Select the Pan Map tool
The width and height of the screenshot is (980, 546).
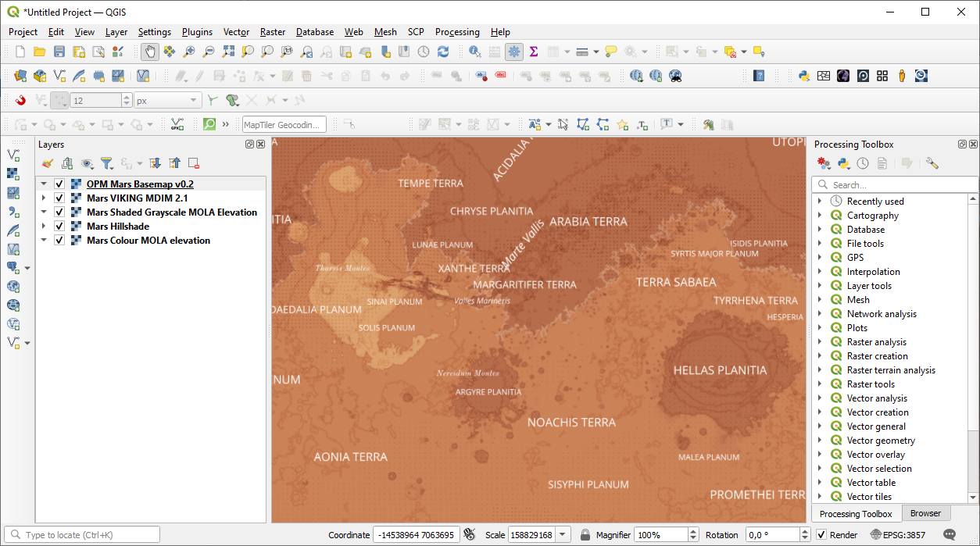148,52
